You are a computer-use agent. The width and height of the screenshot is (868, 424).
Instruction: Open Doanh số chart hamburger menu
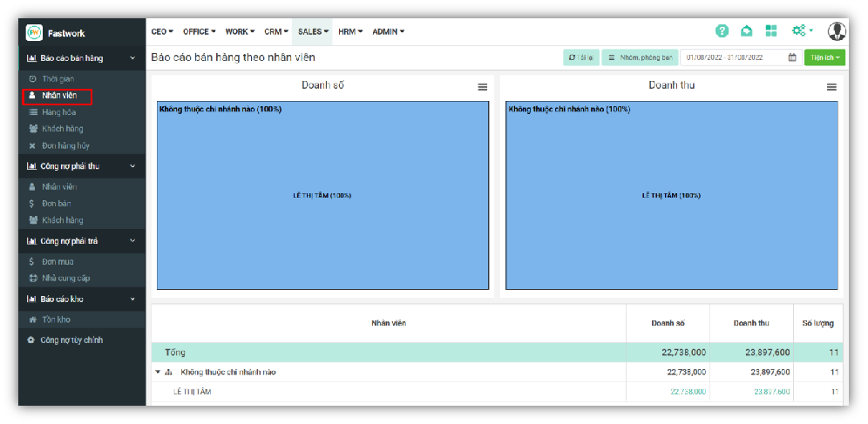pos(482,87)
